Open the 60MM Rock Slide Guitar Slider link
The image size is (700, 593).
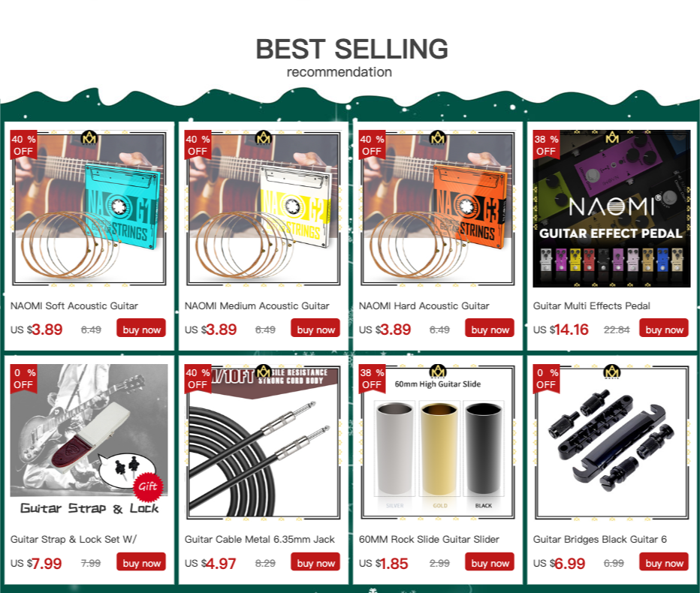pyautogui.click(x=429, y=540)
